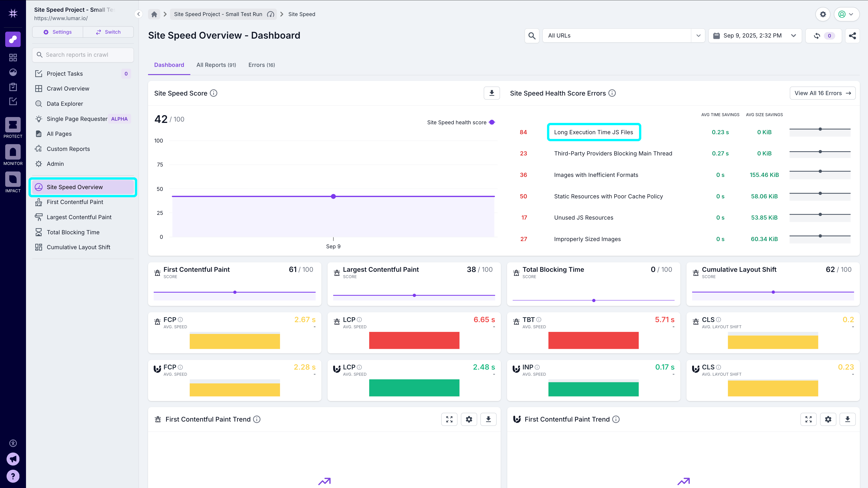Expand the user account menu
This screenshot has height=488, width=868.
(846, 14)
